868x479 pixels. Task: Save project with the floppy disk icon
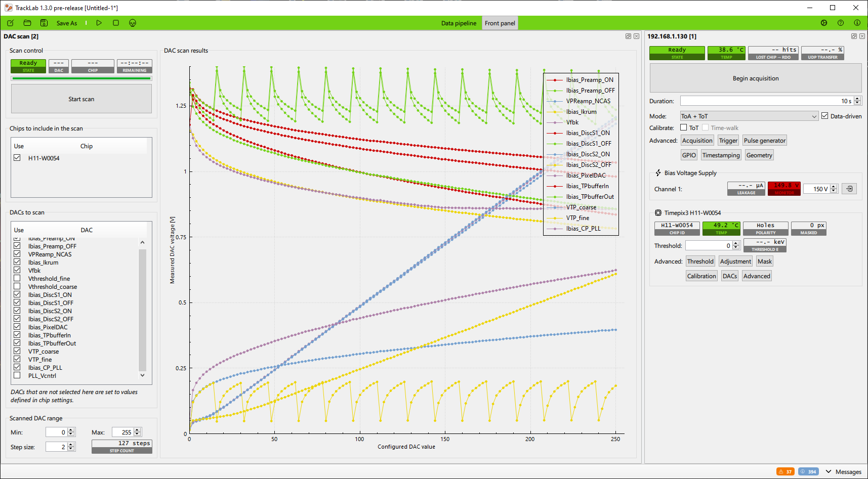coord(44,23)
